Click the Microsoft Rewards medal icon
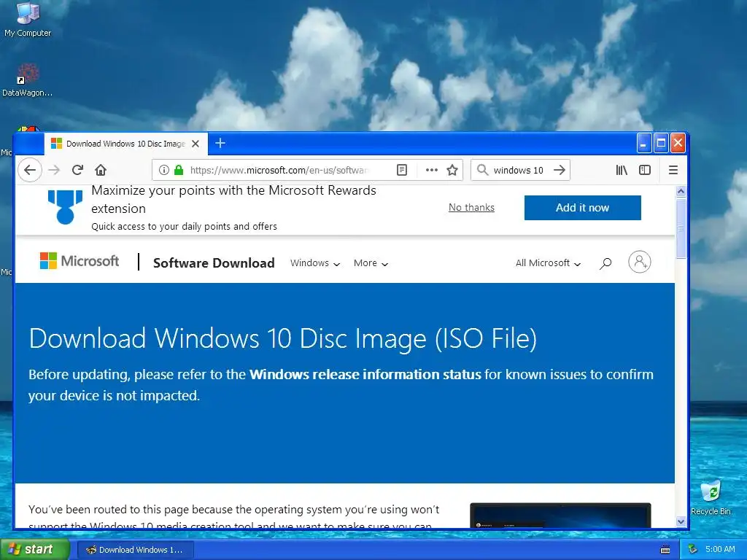The height and width of the screenshot is (560, 747). [65, 206]
